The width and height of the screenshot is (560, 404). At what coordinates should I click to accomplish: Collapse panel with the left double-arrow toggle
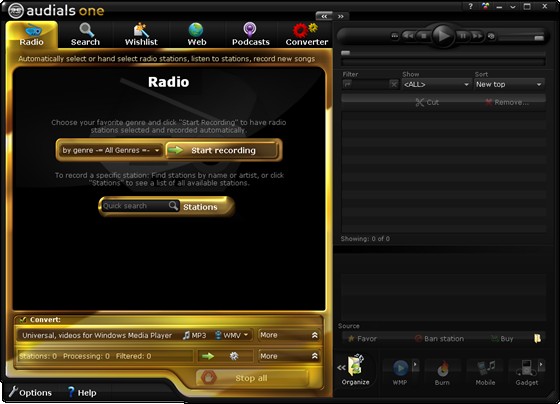(324, 16)
